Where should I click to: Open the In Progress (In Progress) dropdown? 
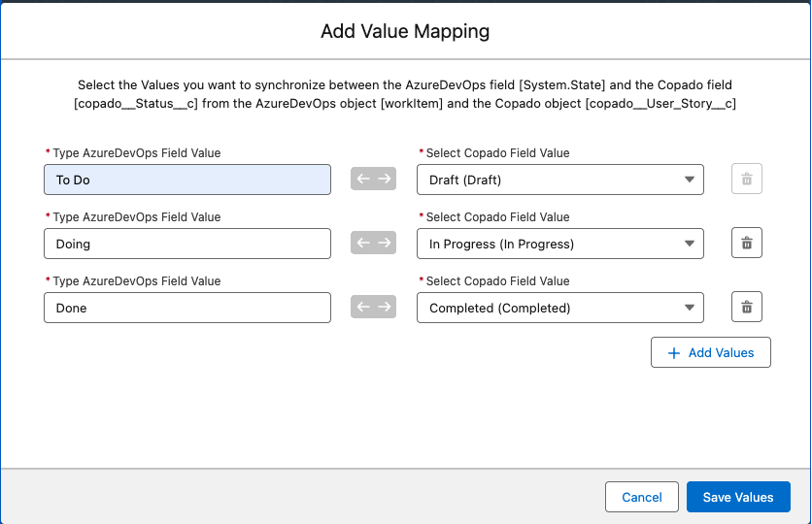[x=560, y=244]
